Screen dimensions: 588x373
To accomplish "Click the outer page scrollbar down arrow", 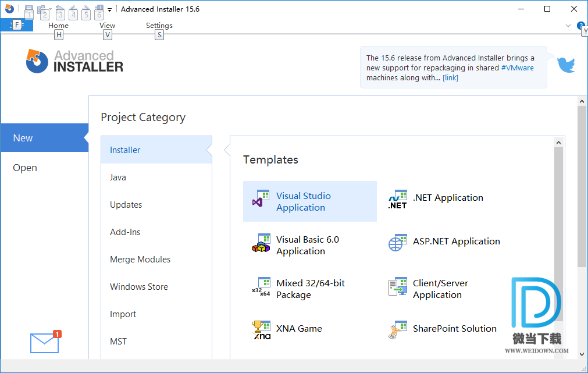I will coord(582,354).
